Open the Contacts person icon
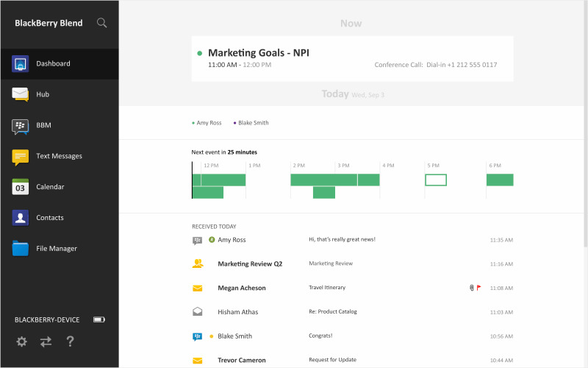This screenshot has height=368, width=588. point(21,218)
